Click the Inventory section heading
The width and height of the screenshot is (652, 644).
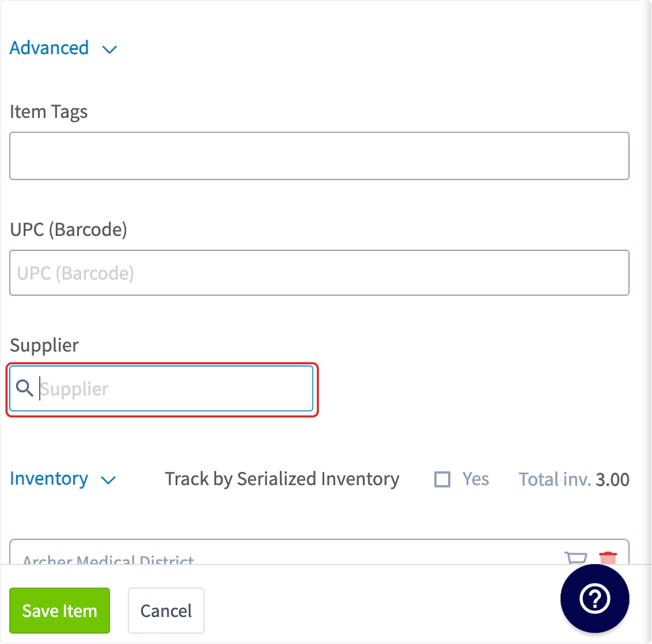coord(49,478)
